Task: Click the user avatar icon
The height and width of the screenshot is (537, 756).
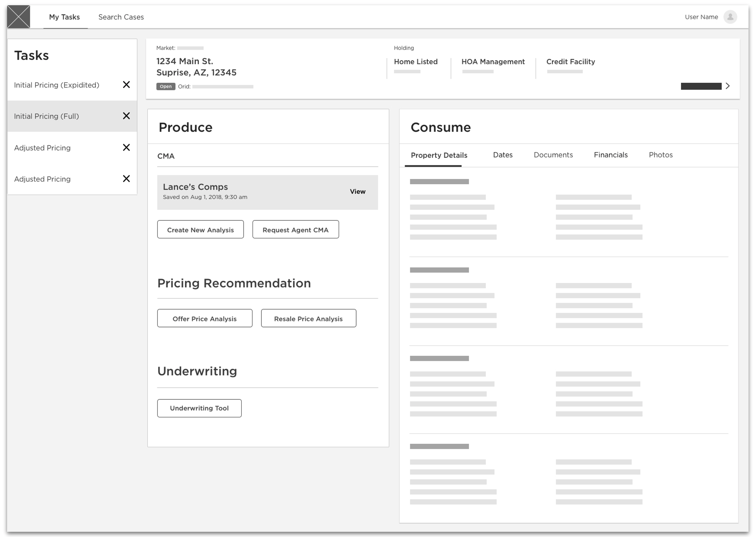Action: click(730, 17)
